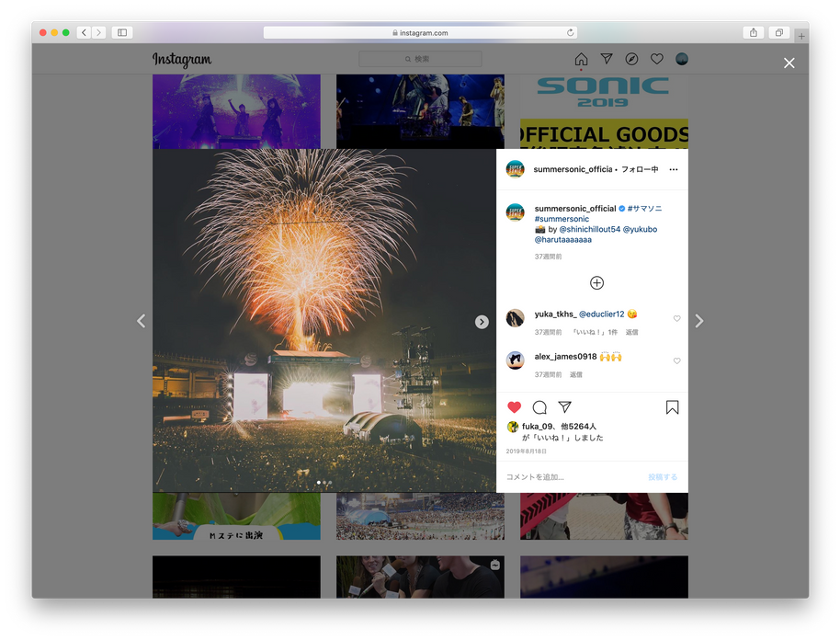Open the Explore compass icon
Image resolution: width=840 pixels, height=640 pixels.
click(x=631, y=59)
